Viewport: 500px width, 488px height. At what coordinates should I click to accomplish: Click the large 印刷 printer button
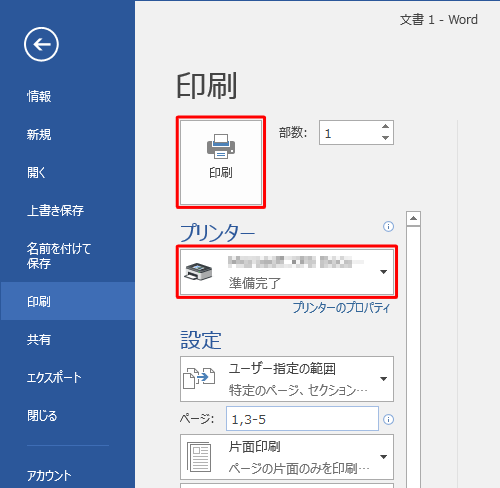tap(221, 162)
